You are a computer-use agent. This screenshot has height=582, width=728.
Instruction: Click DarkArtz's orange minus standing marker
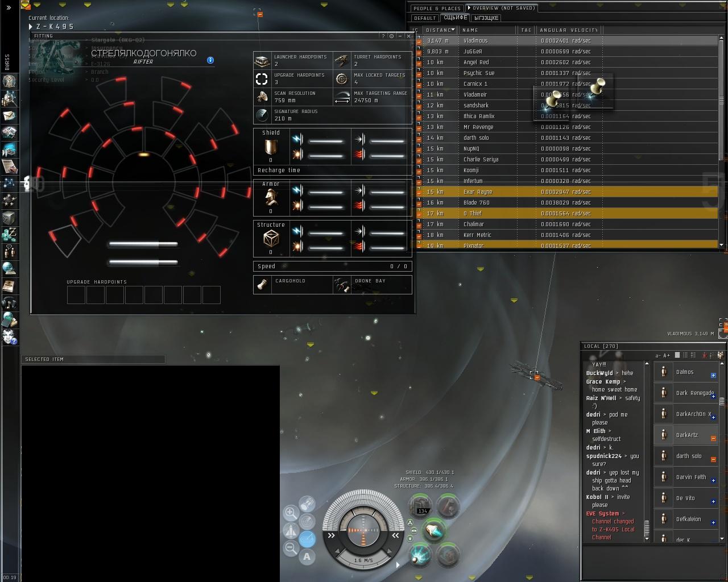point(713,438)
